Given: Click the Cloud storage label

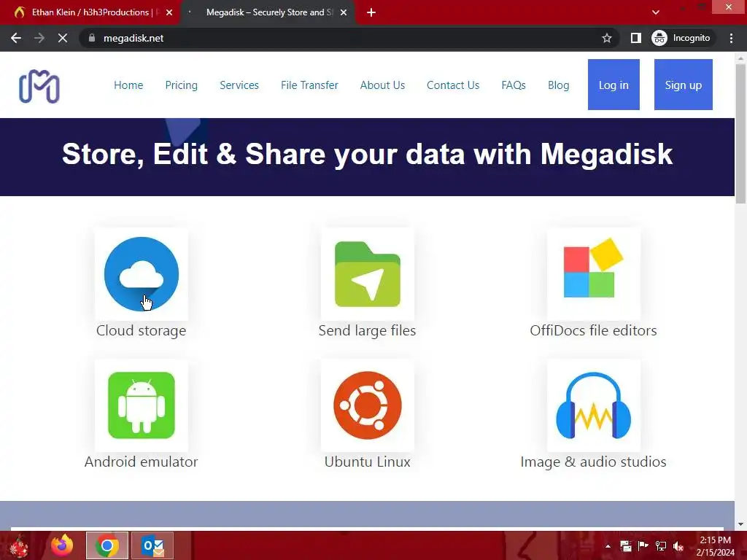Looking at the screenshot, I should pyautogui.click(x=141, y=330).
